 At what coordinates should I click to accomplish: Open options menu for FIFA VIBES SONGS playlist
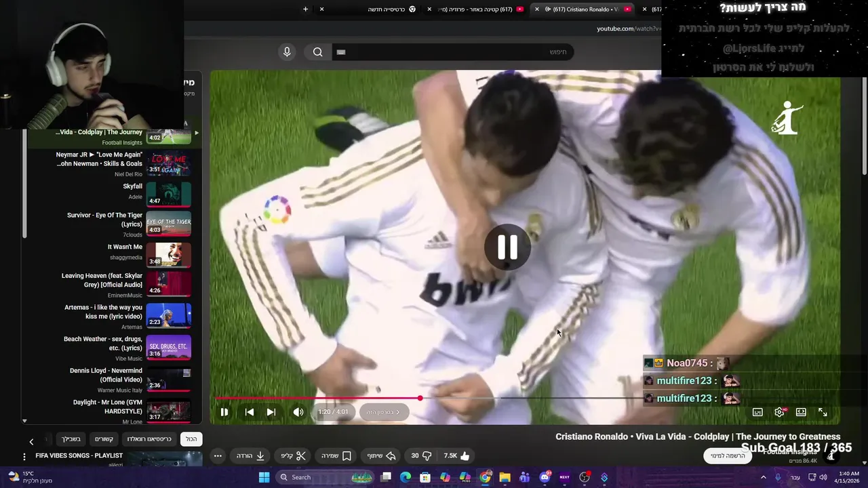coord(24,457)
